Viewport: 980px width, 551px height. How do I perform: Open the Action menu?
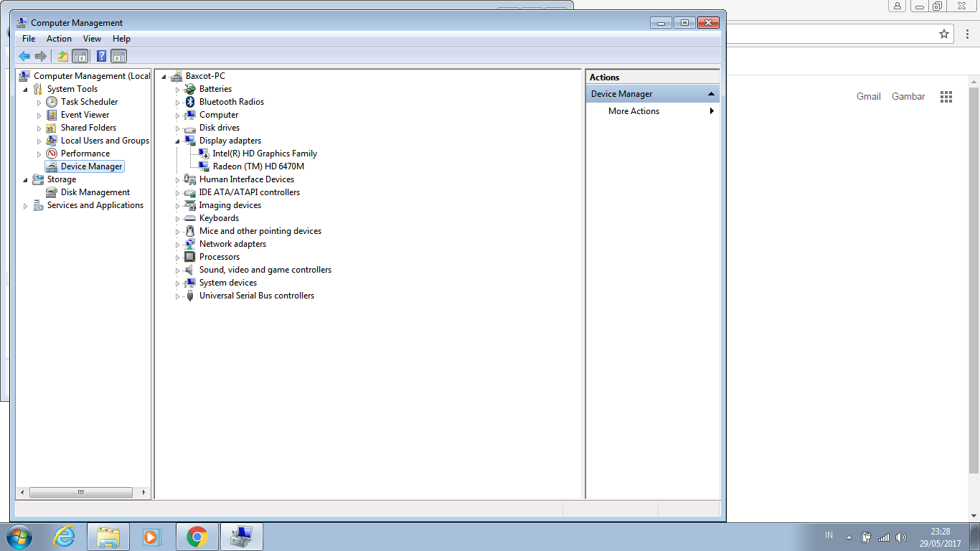tap(59, 39)
